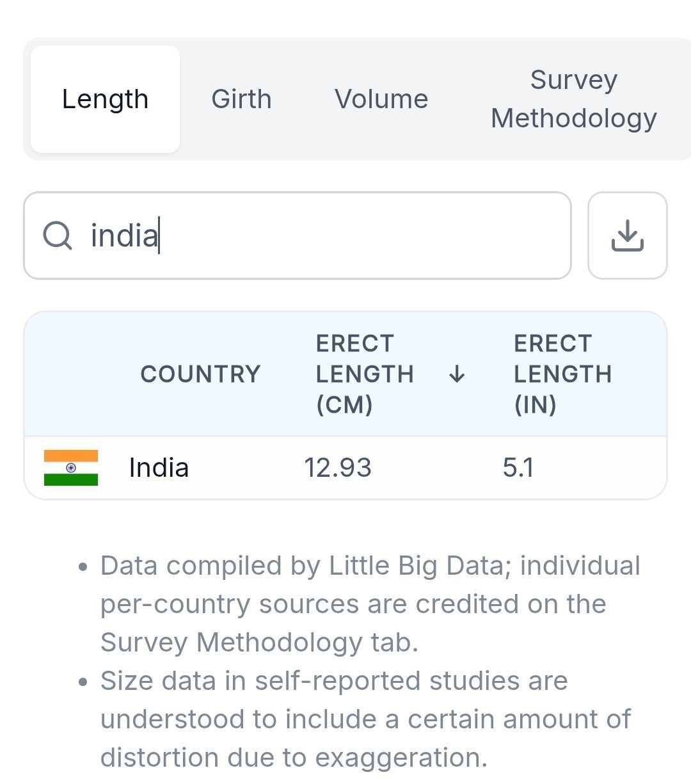
Task: Click the India flag icon
Action: point(71,468)
